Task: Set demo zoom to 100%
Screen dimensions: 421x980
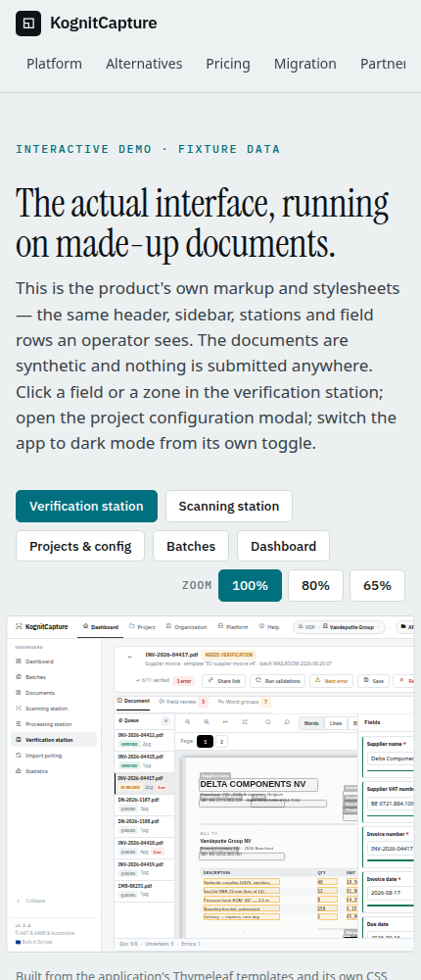Action: 250,586
